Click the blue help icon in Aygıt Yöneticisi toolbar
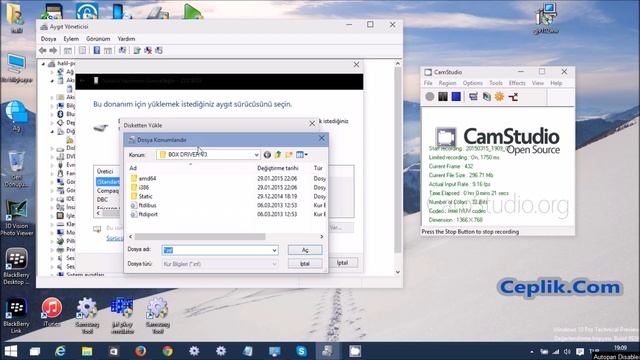The height and width of the screenshot is (360, 640). tap(97, 51)
